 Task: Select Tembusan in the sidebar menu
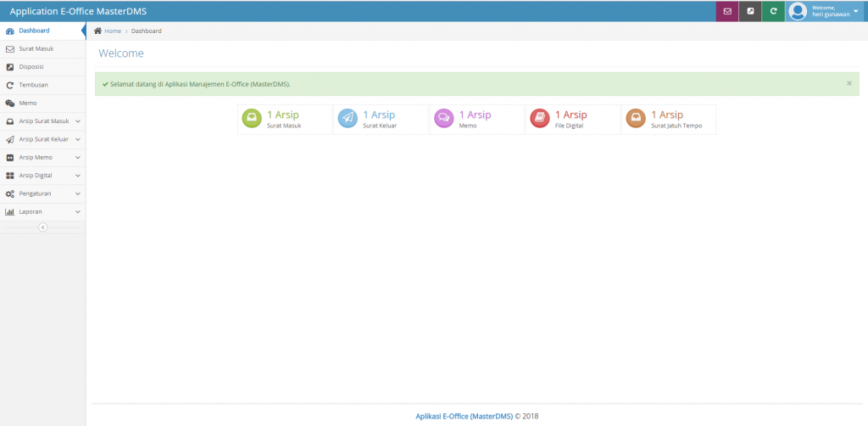(x=33, y=85)
